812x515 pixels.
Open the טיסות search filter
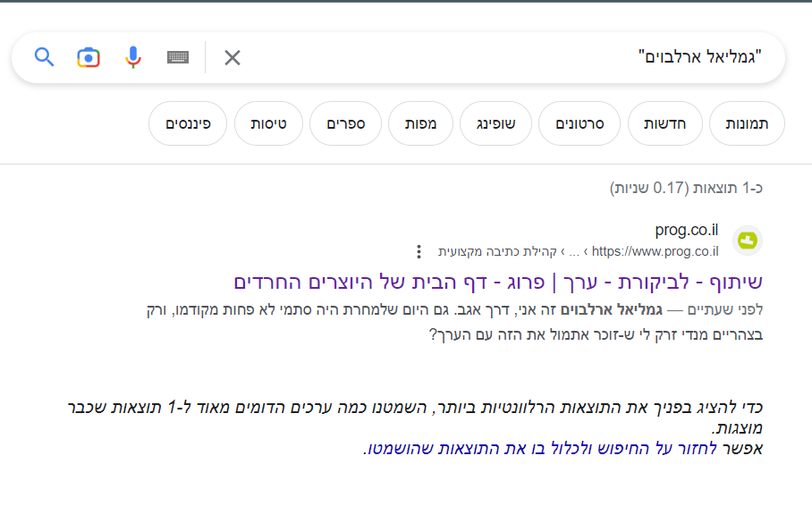point(268,123)
